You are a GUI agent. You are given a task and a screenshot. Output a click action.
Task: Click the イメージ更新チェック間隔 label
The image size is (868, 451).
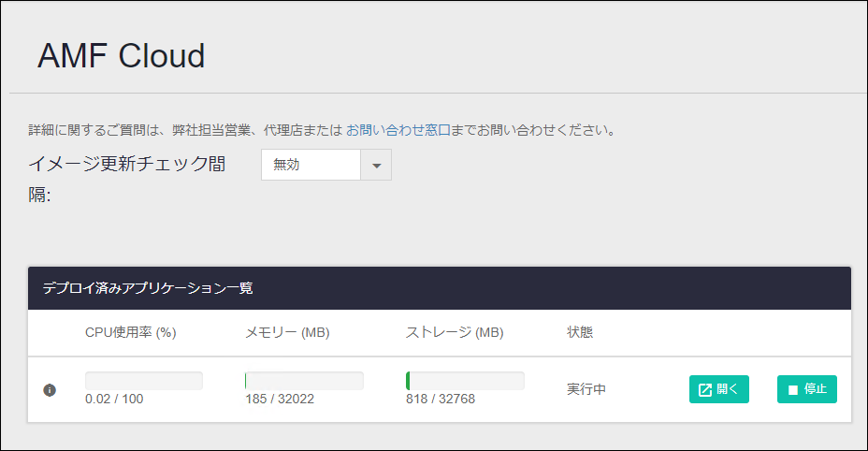(127, 179)
